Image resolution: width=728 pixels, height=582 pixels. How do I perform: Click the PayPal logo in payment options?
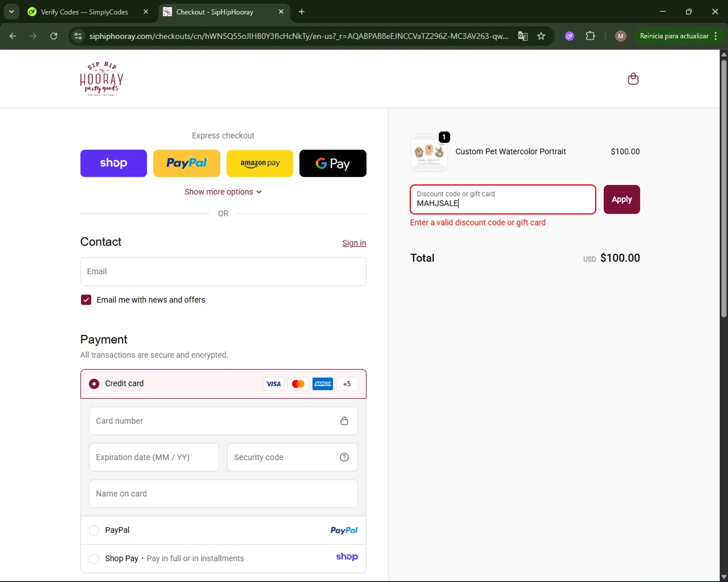point(344,530)
